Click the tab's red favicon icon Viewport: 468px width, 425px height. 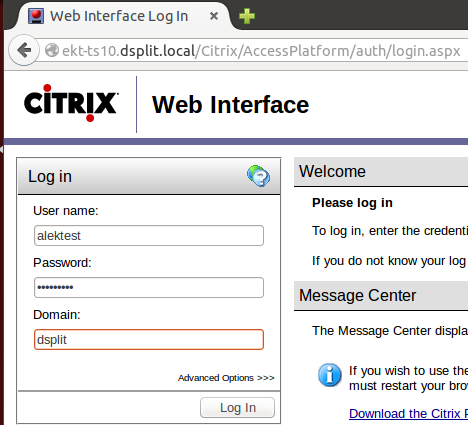tap(36, 16)
